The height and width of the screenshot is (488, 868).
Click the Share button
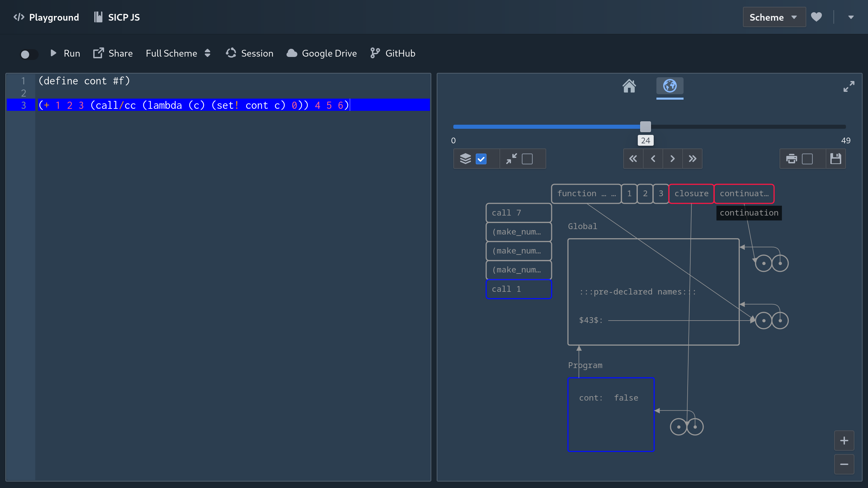(113, 53)
